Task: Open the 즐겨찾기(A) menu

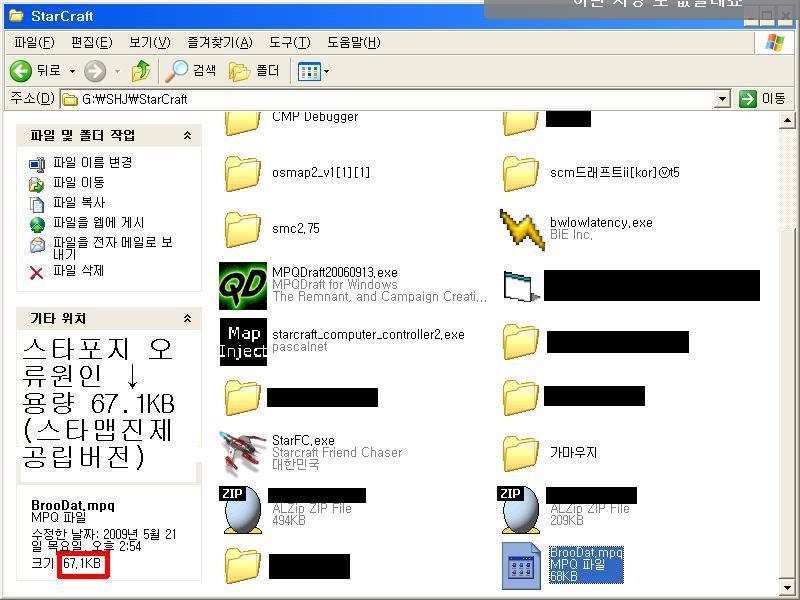Action: (x=219, y=42)
